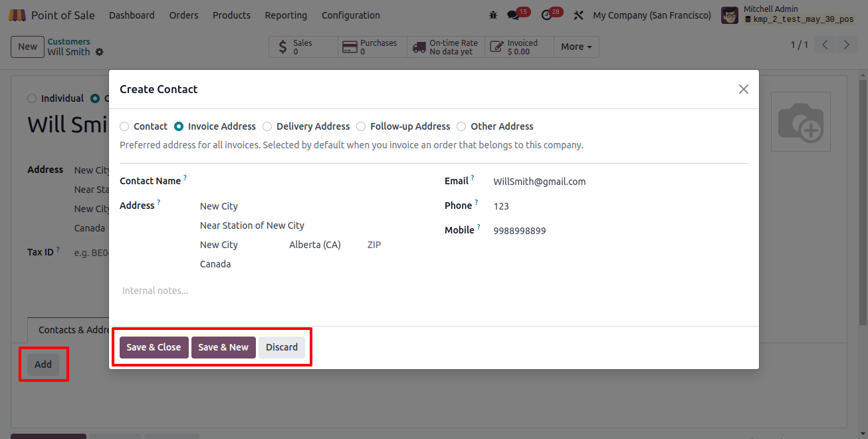Click the Tax ID field on background form

(x=90, y=253)
